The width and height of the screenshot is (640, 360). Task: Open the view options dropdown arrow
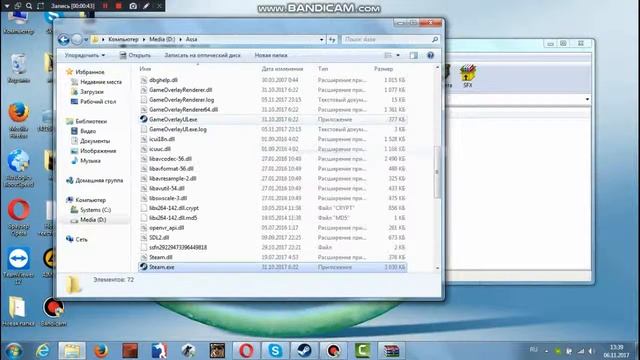(398, 55)
